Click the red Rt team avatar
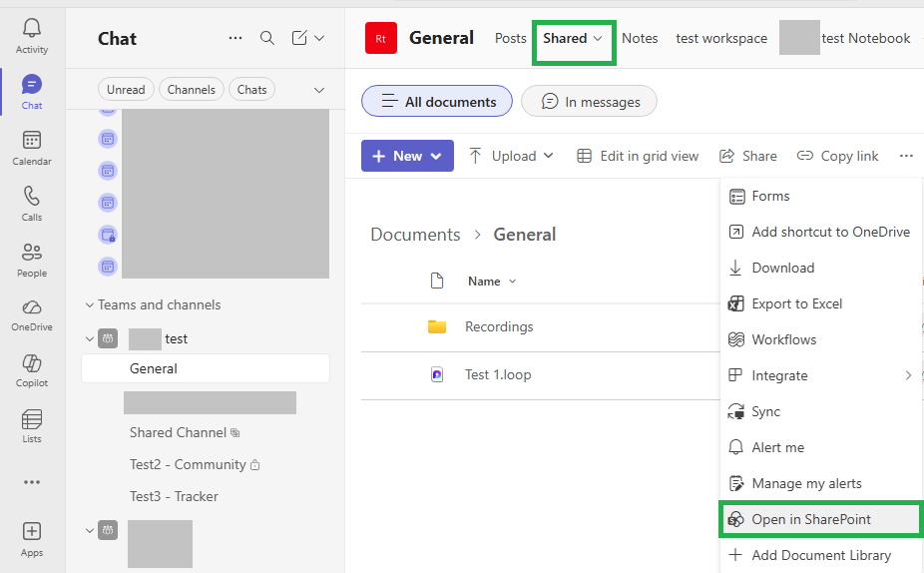Image resolution: width=924 pixels, height=573 pixels. pos(381,38)
